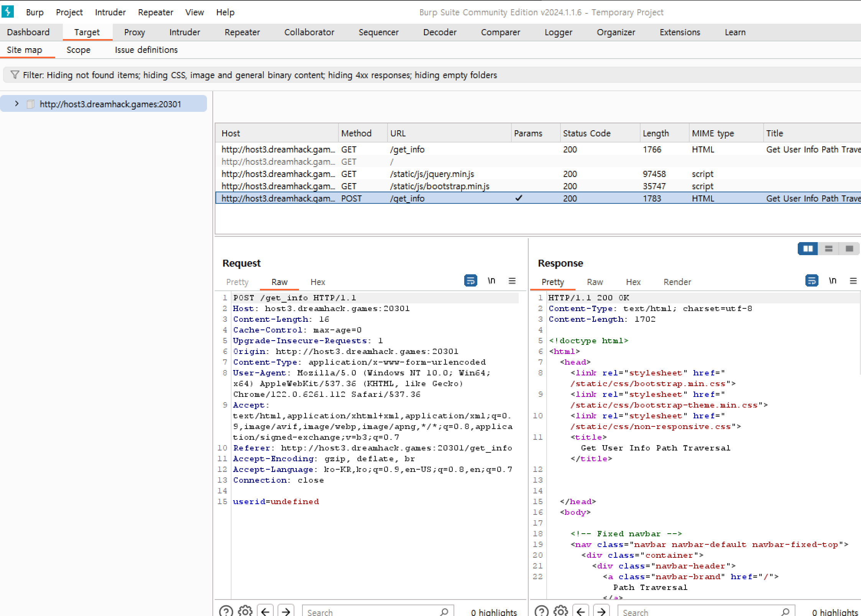Screen dimensions: 861x616
Task: Open the Response panel hamburger options menu
Action: pos(853,281)
